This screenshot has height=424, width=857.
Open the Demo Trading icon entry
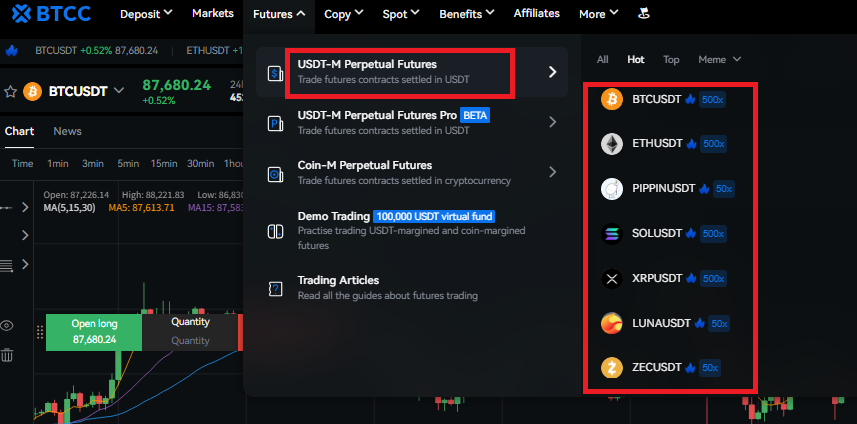coord(275,231)
